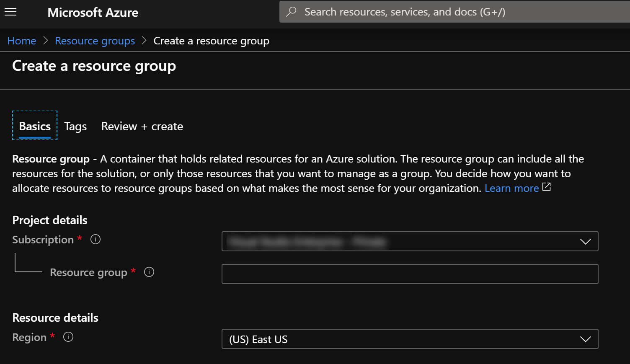Open the Region dropdown
The width and height of the screenshot is (630, 364).
point(410,339)
